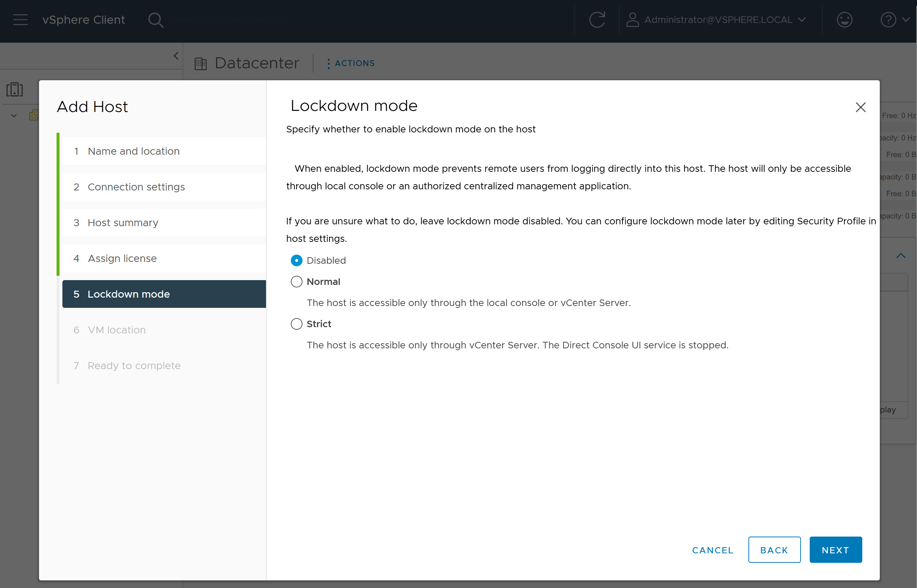Open the ACTIONS menu for Datacenter

coord(350,63)
